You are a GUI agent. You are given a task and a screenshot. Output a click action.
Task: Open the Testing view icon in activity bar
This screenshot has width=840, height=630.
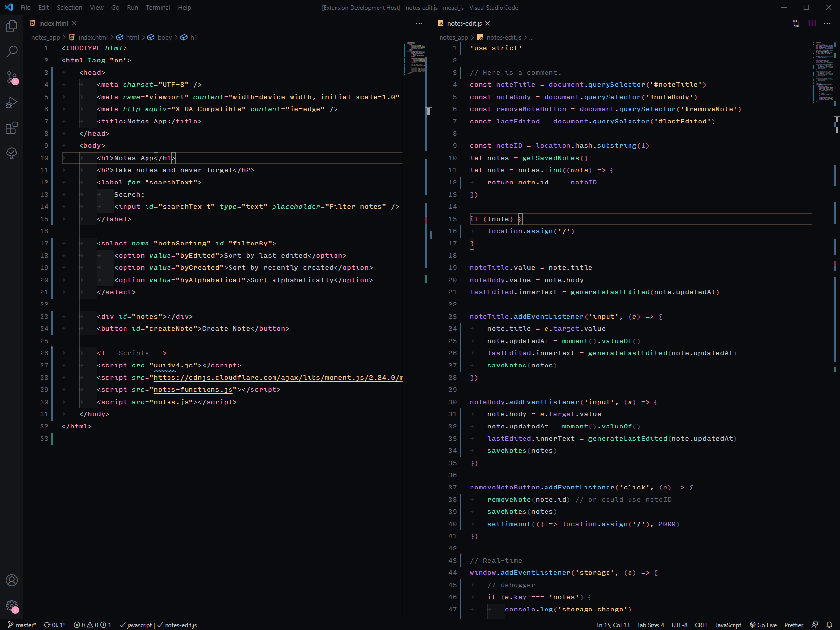coord(12,153)
